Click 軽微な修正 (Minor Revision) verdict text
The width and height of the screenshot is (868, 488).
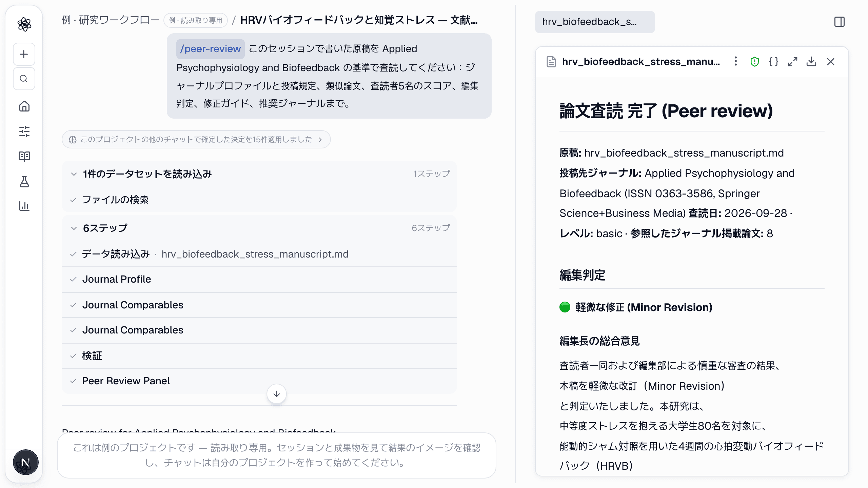tap(644, 307)
